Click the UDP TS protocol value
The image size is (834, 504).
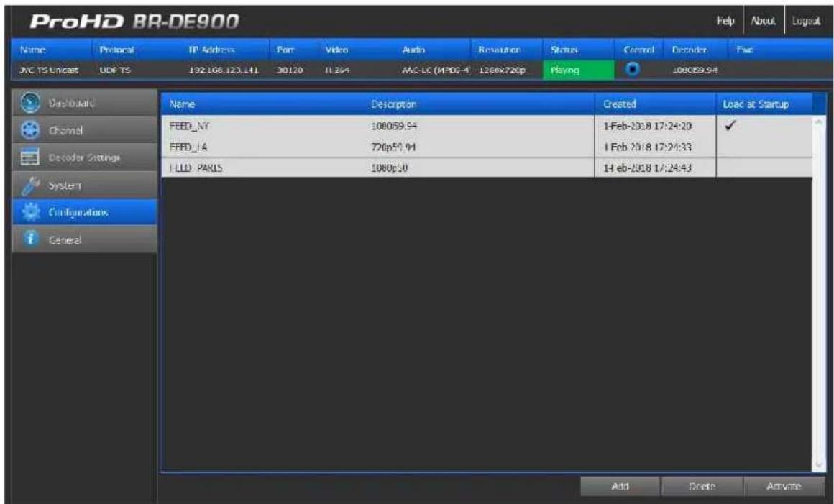click(114, 70)
